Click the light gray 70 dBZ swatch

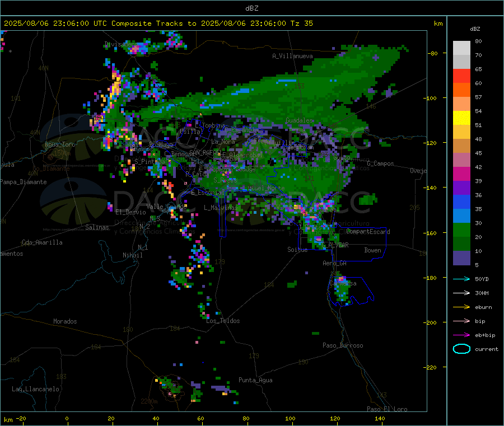click(461, 62)
